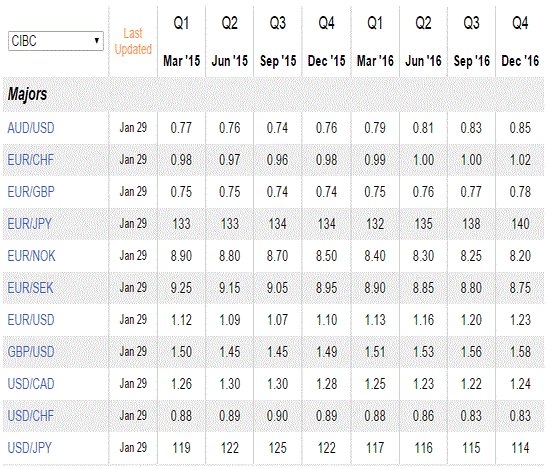Click the Last Updated column header
Screen dimensions: 548x470
tap(133, 41)
